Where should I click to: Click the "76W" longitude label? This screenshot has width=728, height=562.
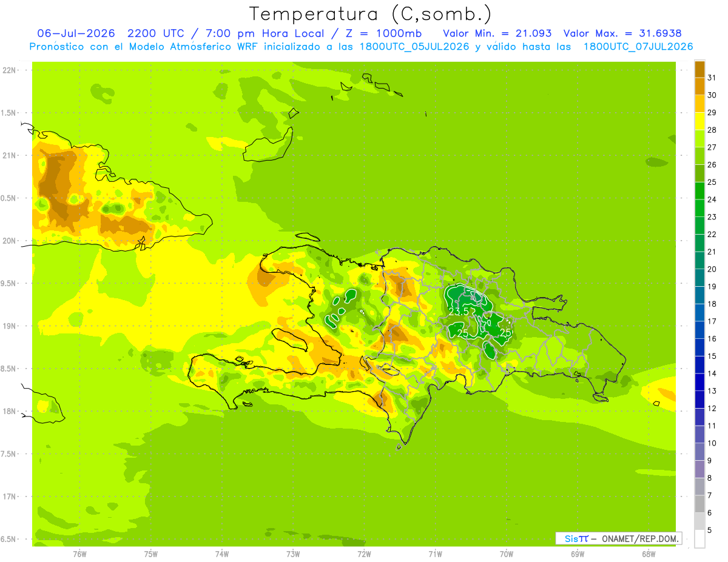tap(79, 554)
